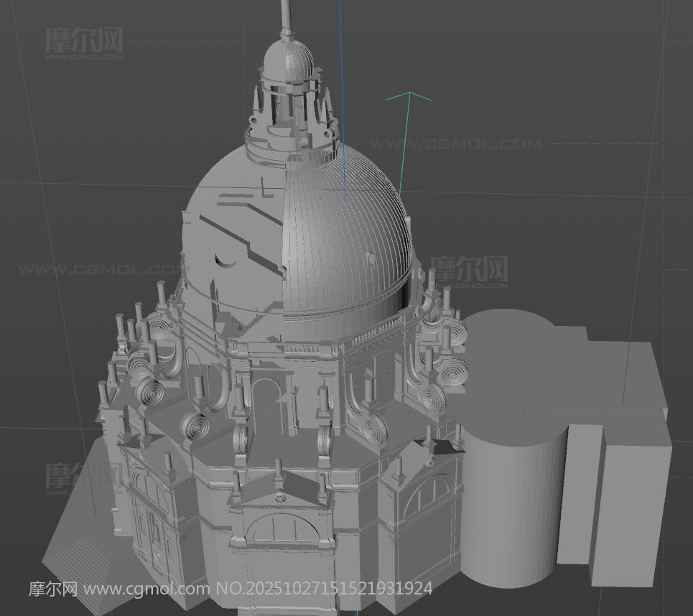The image size is (693, 616).
Task: Click the green axis arrow handle
Action: pyautogui.click(x=409, y=95)
